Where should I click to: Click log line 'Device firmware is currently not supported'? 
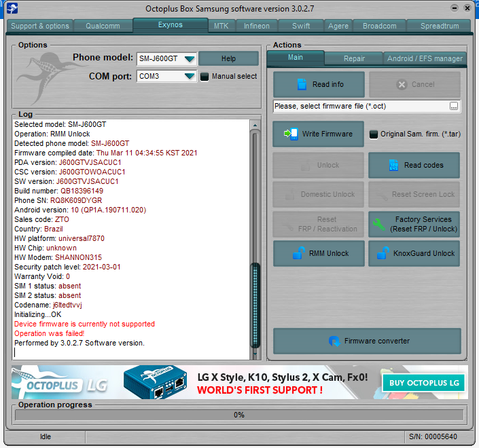click(85, 324)
